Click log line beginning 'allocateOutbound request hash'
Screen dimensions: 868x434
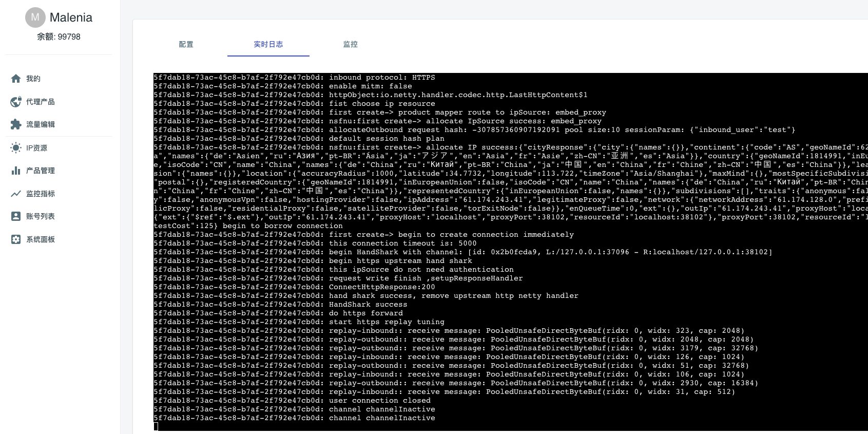[474, 130]
